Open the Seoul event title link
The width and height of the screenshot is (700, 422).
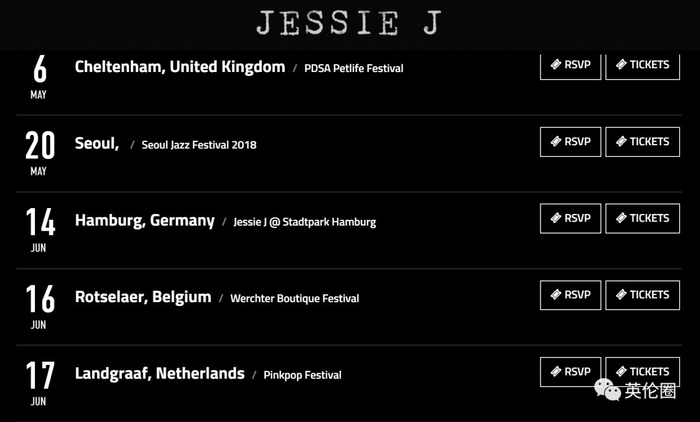(96, 144)
